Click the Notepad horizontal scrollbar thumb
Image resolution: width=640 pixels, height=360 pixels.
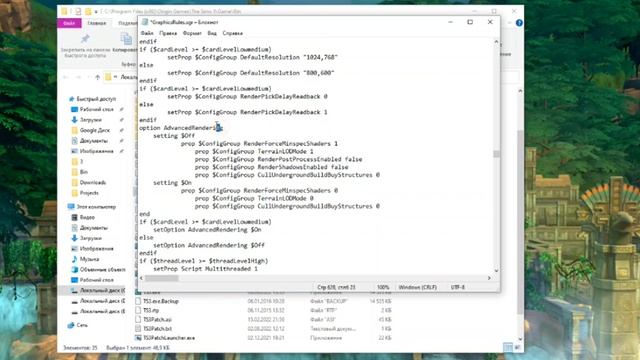click(x=162, y=278)
